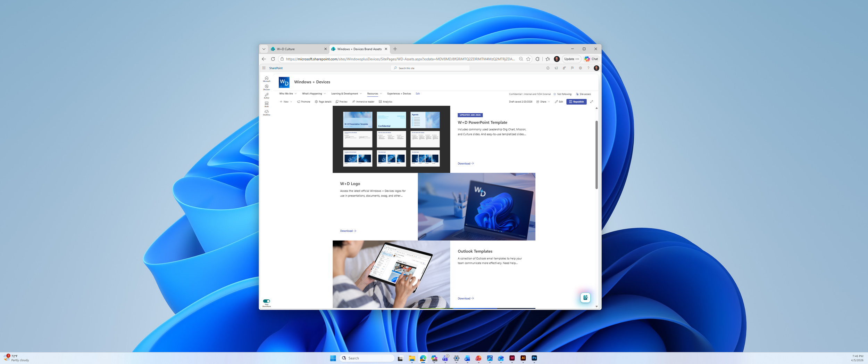The image size is (868, 364).
Task: Open Microsoft Teams from taskbar
Action: pyautogui.click(x=445, y=358)
